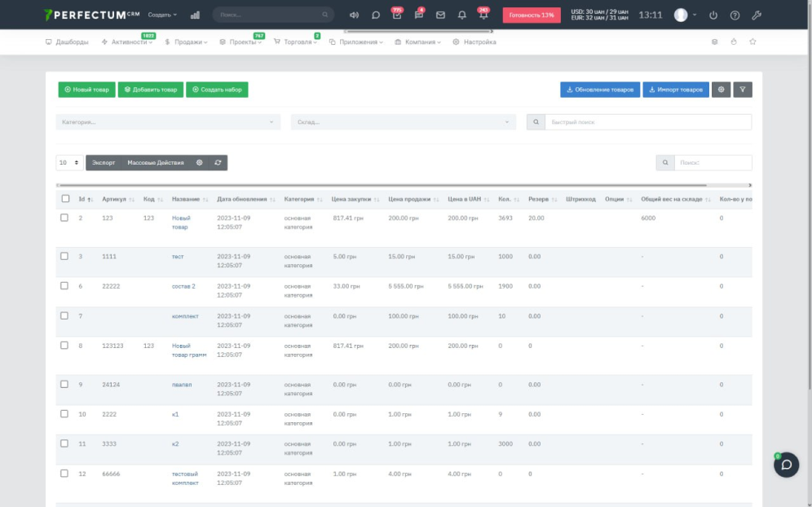This screenshot has height=507, width=812.
Task: Open the mail envelope icon
Action: point(441,15)
